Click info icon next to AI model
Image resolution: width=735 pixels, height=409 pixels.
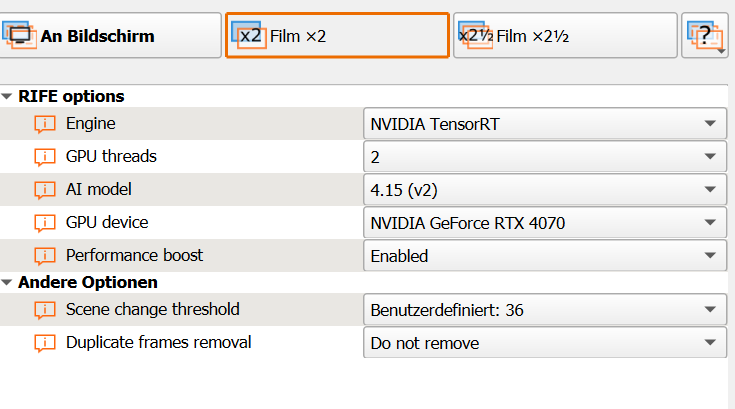click(44, 190)
